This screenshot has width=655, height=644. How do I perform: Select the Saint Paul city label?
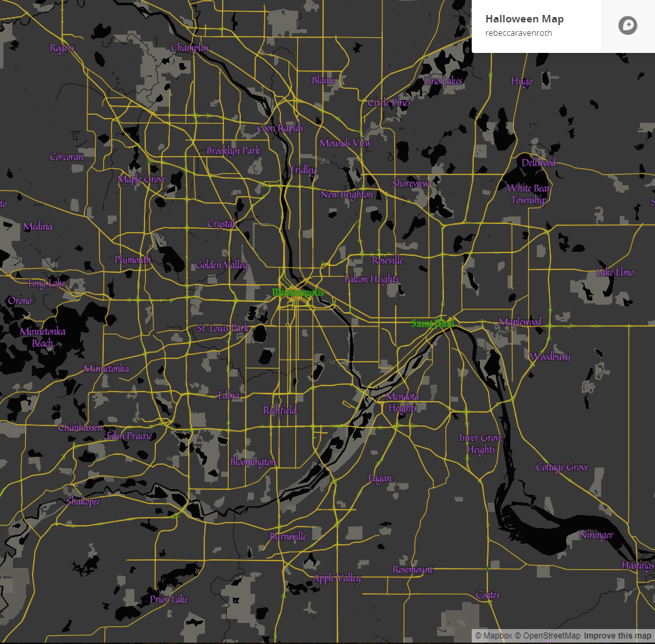pyautogui.click(x=432, y=322)
